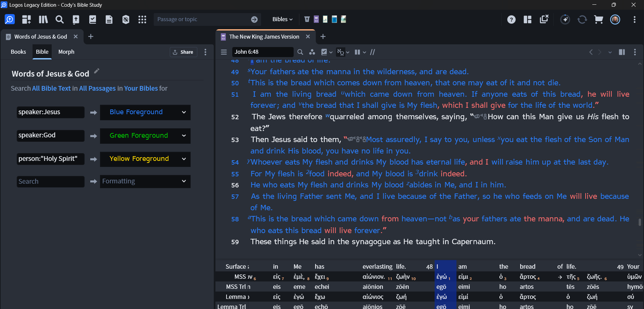Viewport: 644px width, 309px height.
Task: Add a new tab beside the NKJV tab
Action: point(323,37)
